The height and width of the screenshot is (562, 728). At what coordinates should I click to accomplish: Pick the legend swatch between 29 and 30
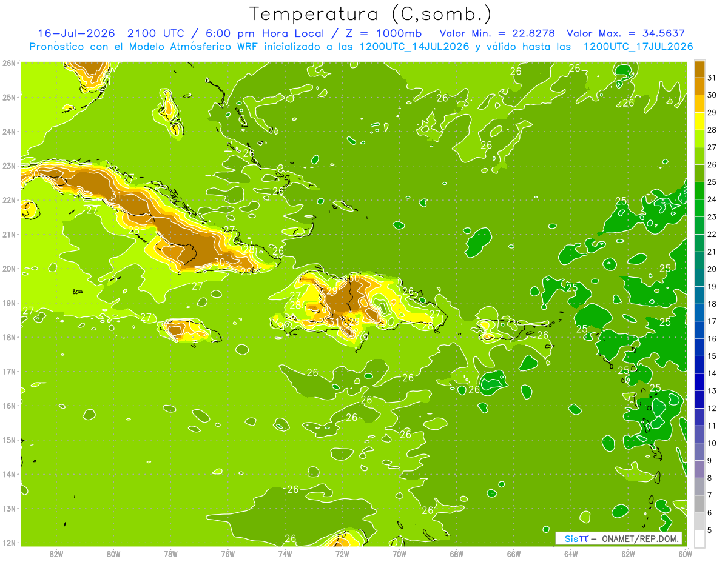tap(699, 104)
